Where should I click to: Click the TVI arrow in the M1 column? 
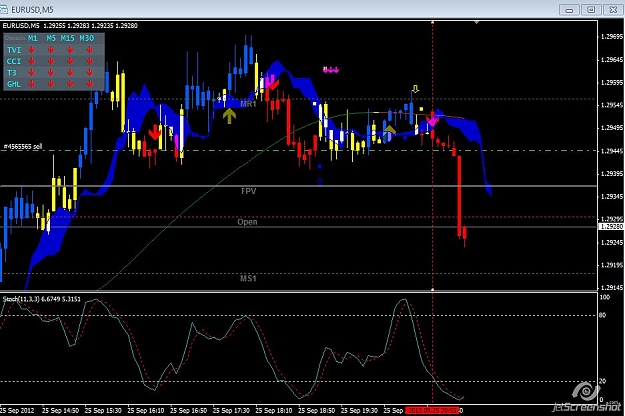click(x=32, y=50)
